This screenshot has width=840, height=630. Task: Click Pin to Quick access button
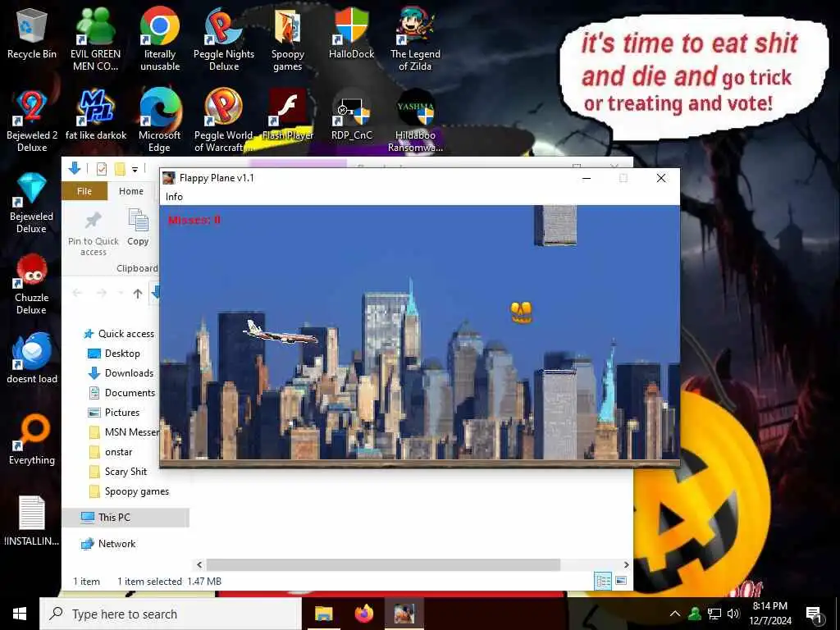tap(94, 233)
